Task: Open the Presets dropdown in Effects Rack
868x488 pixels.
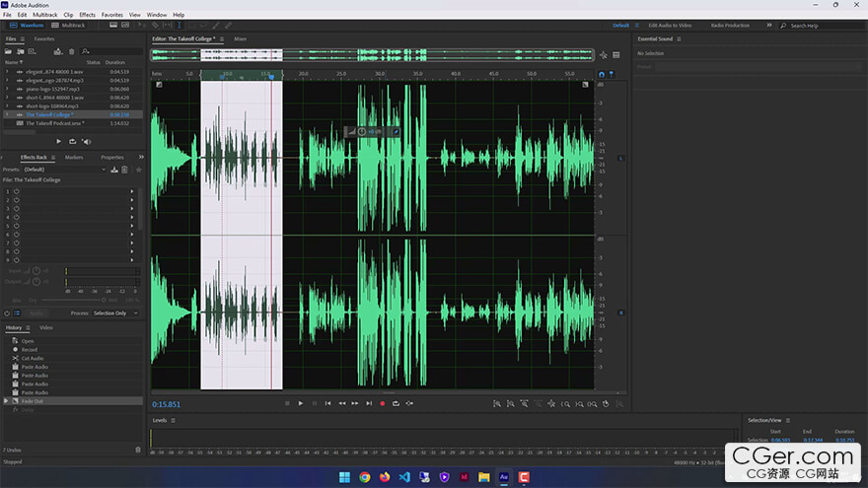Action: pos(64,170)
